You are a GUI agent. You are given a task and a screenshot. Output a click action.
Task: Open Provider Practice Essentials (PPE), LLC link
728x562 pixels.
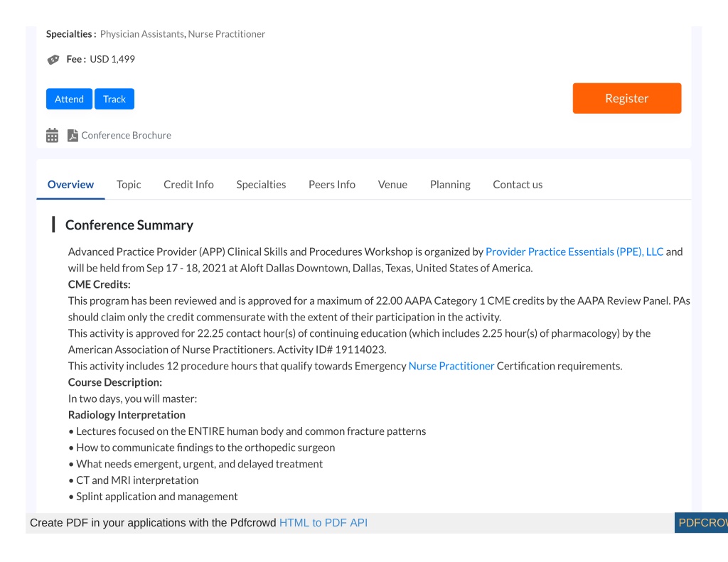(x=574, y=252)
